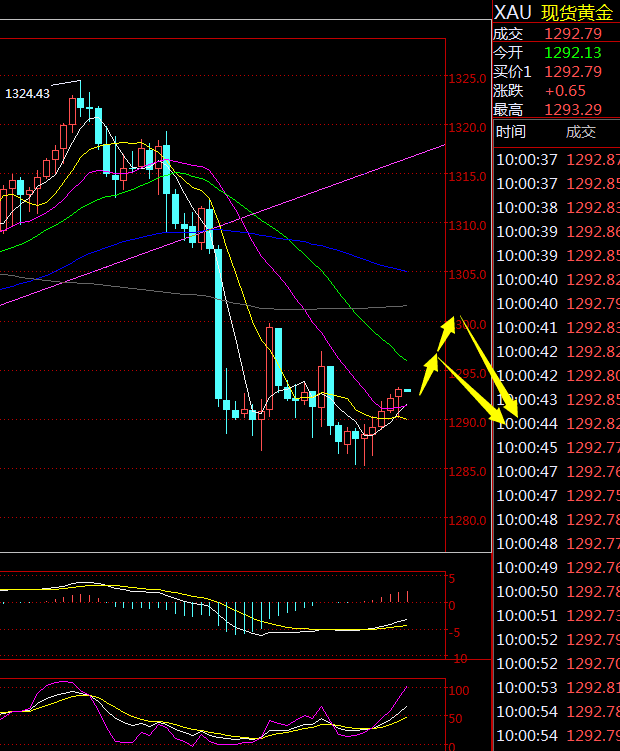
Task: Click the 时间 column header
Action: 511,132
